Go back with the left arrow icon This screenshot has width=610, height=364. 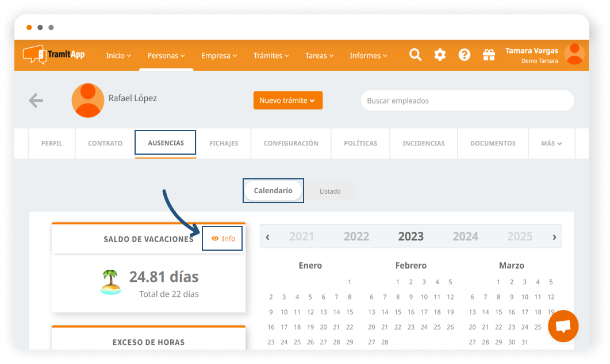(x=36, y=101)
